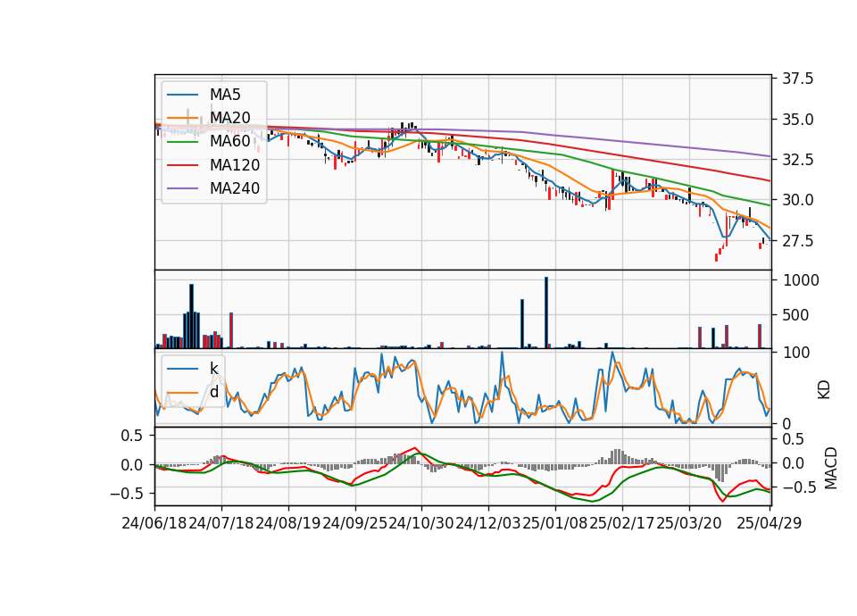
Task: Click the MACD axis title
Action: 831,468
